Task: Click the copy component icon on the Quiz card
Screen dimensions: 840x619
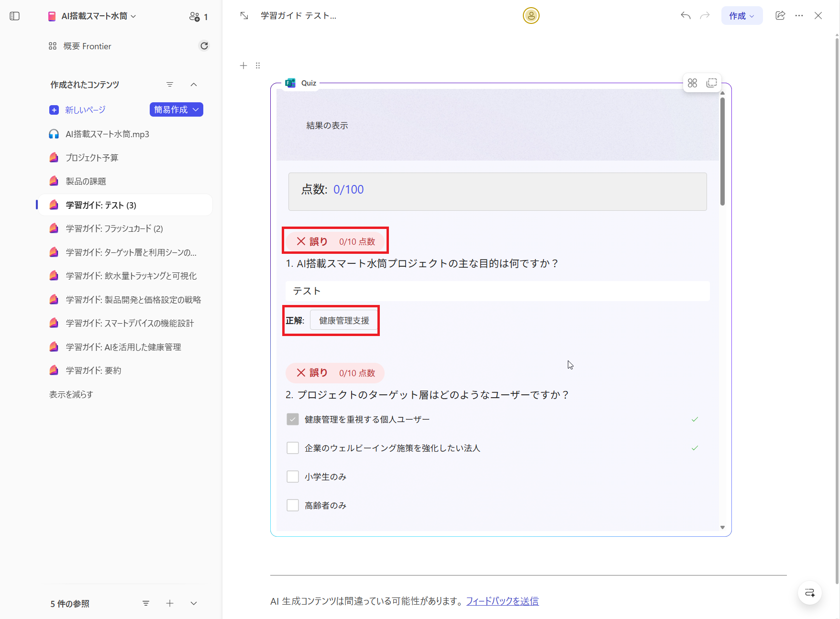Action: tap(711, 82)
